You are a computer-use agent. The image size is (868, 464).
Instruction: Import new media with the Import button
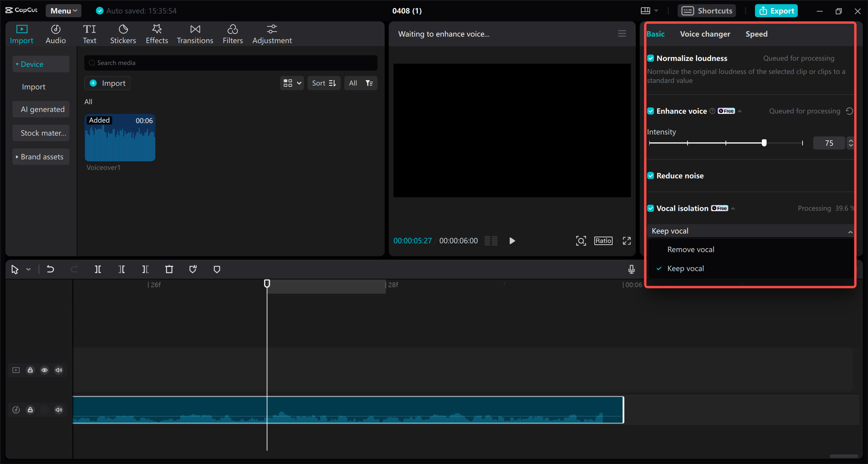point(107,83)
